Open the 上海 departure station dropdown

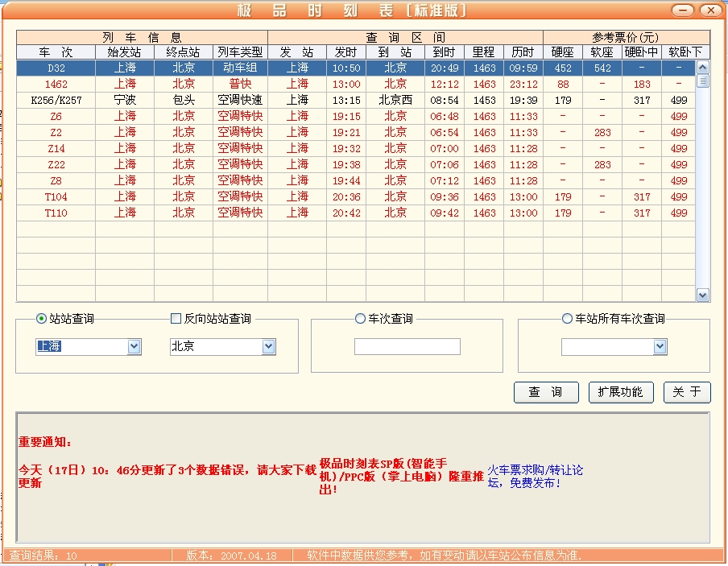click(134, 346)
